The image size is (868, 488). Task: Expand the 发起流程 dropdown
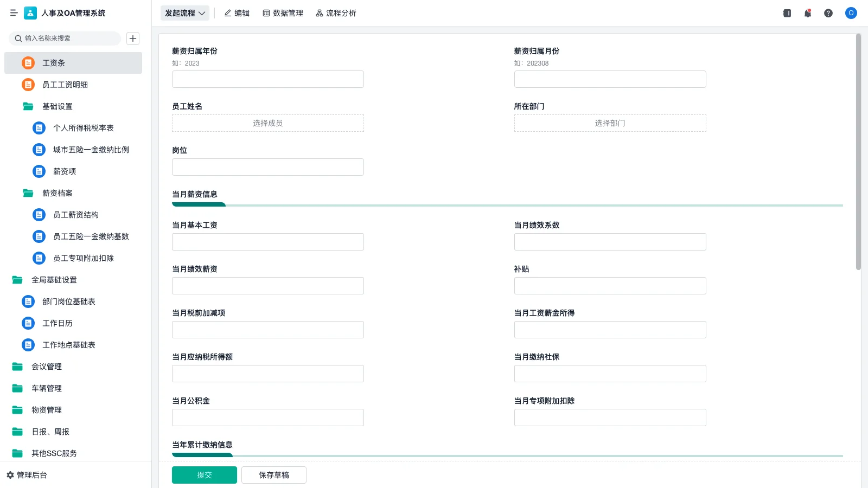point(185,13)
